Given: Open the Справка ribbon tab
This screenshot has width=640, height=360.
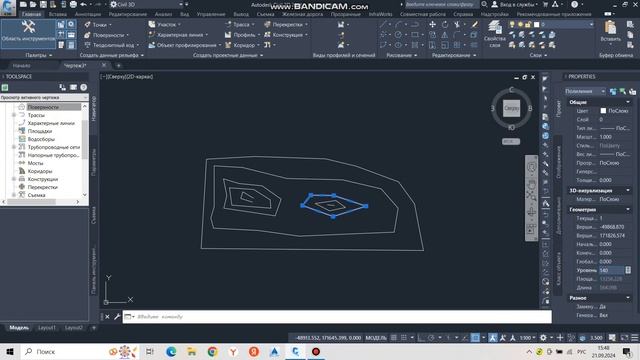Looking at the screenshot, I should pos(463,14).
